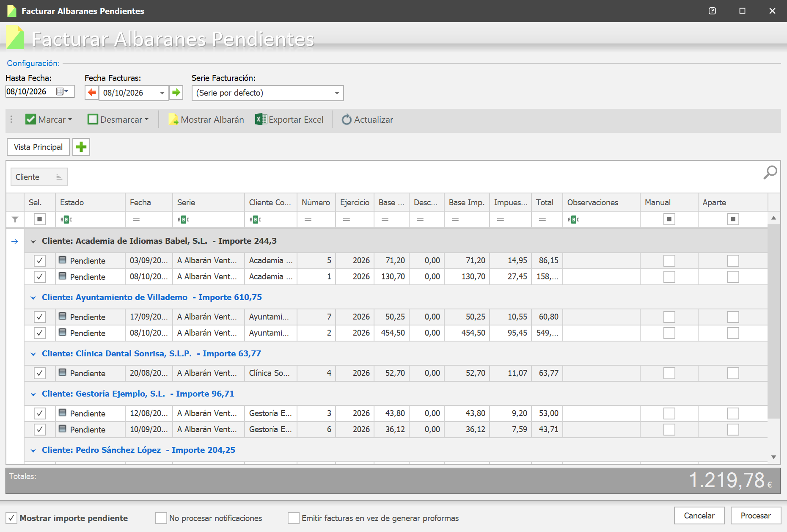Set equals filter operator for Total column
The width and height of the screenshot is (787, 532).
click(x=542, y=219)
